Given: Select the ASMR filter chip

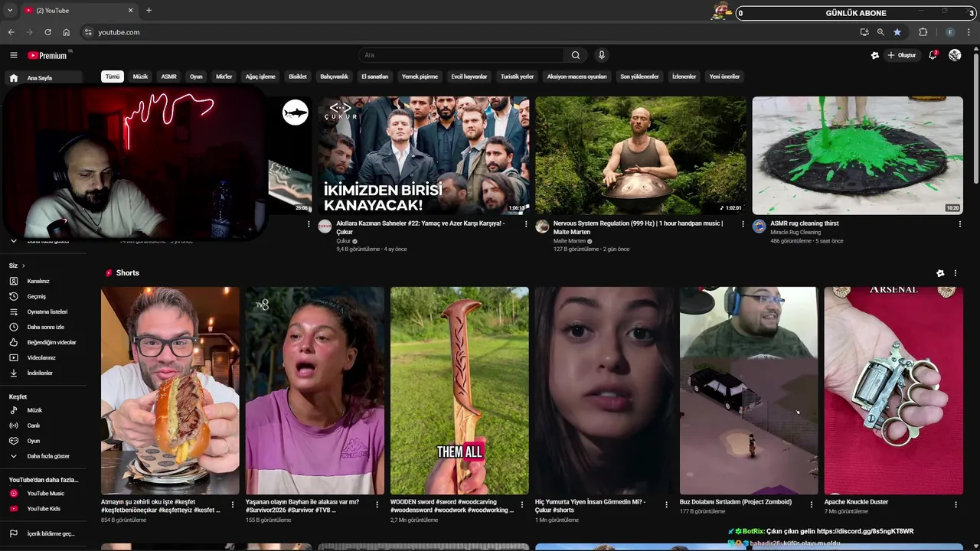Looking at the screenshot, I should point(168,77).
